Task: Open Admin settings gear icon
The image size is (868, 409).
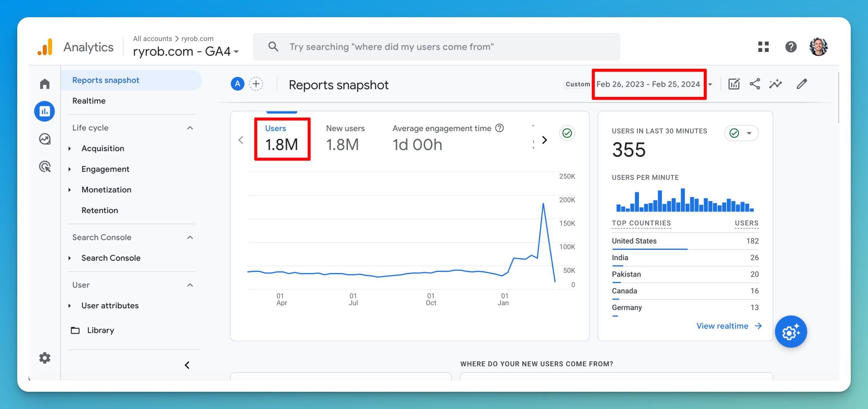Action: (x=44, y=358)
